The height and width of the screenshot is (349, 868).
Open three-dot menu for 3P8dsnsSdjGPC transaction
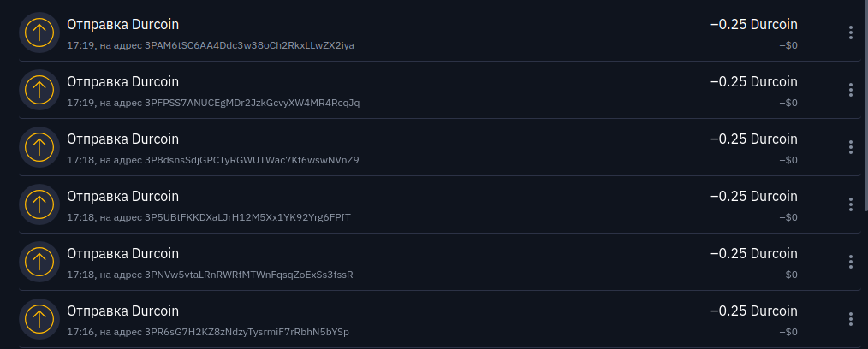(850, 147)
